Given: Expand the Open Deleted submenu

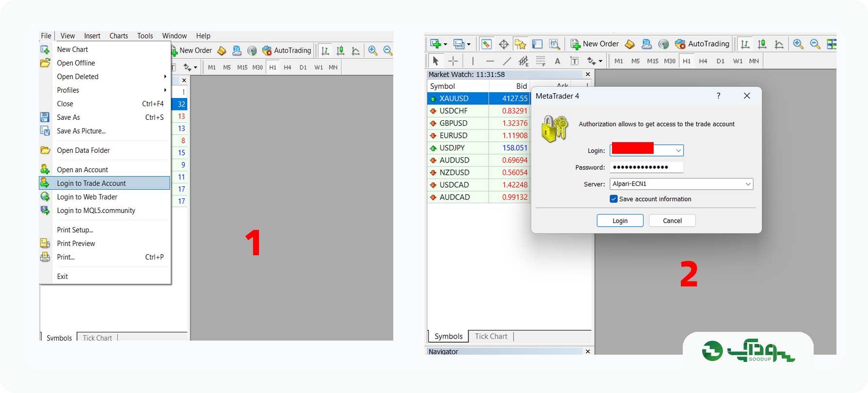Looking at the screenshot, I should point(104,77).
